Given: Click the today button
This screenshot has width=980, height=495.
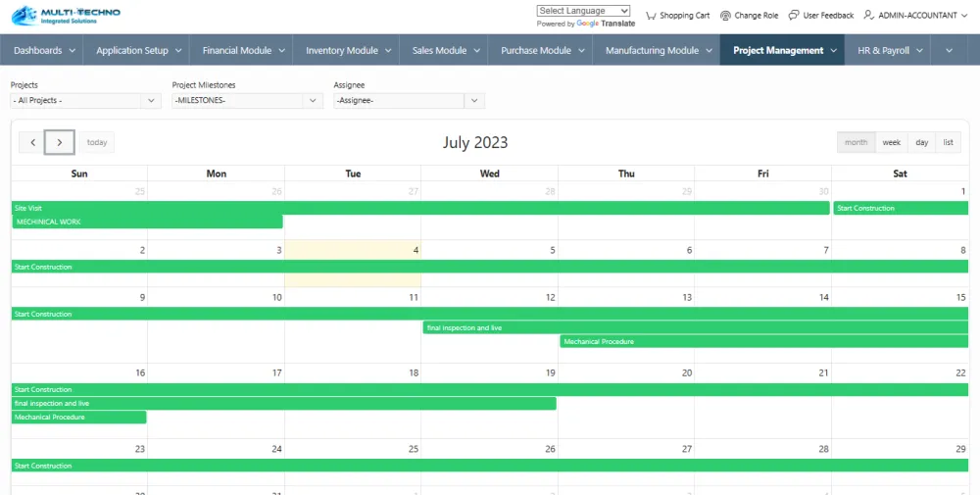Looking at the screenshot, I should [97, 142].
